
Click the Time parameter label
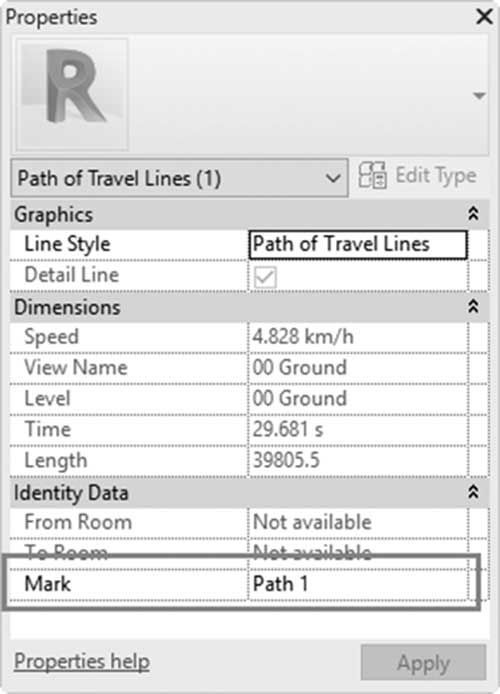(x=47, y=429)
